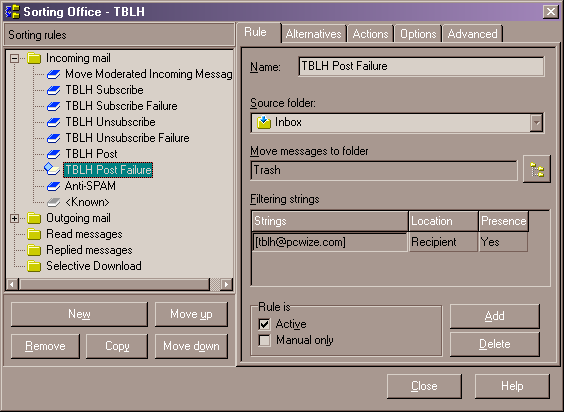
Task: Click the Add filtering string button
Action: (x=495, y=316)
